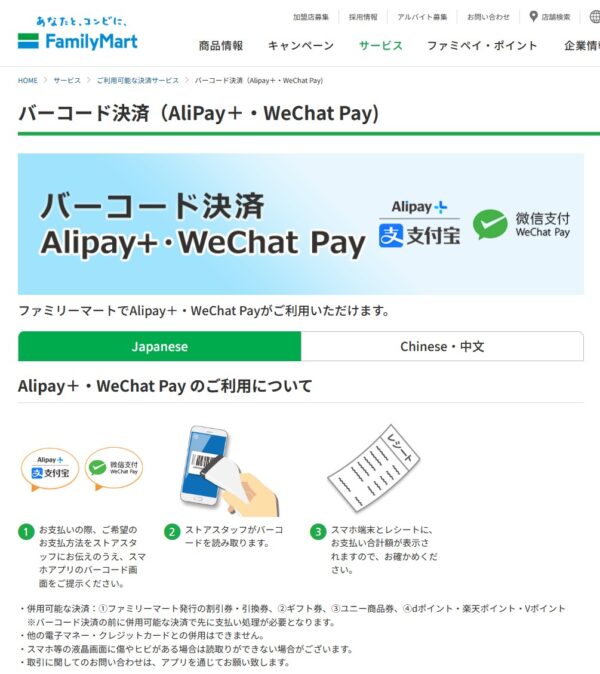Screen dimensions: 600x674
Task: Select the Japanese tab
Action: [x=159, y=346]
